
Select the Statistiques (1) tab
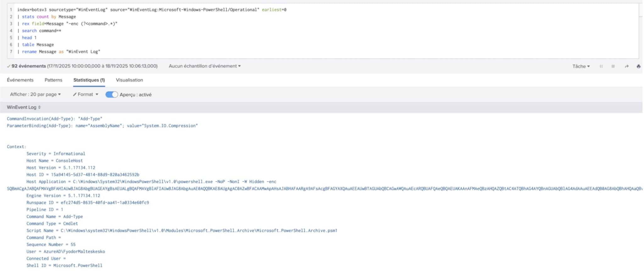click(89, 80)
